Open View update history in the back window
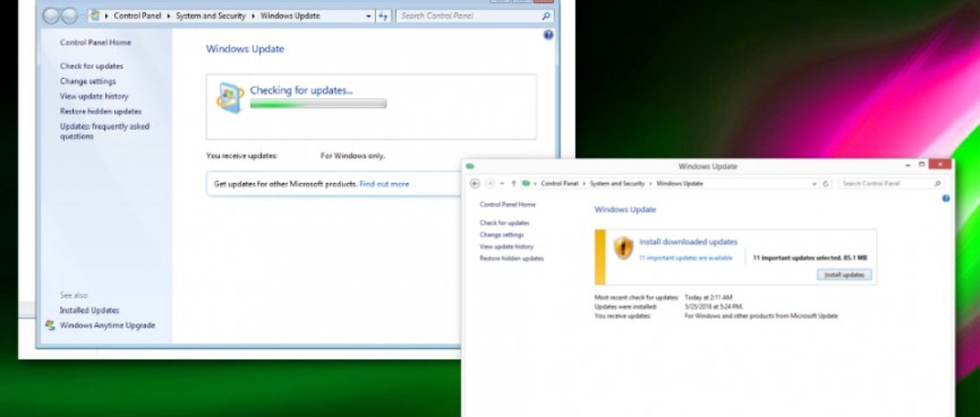This screenshot has width=980, height=417. point(93,96)
